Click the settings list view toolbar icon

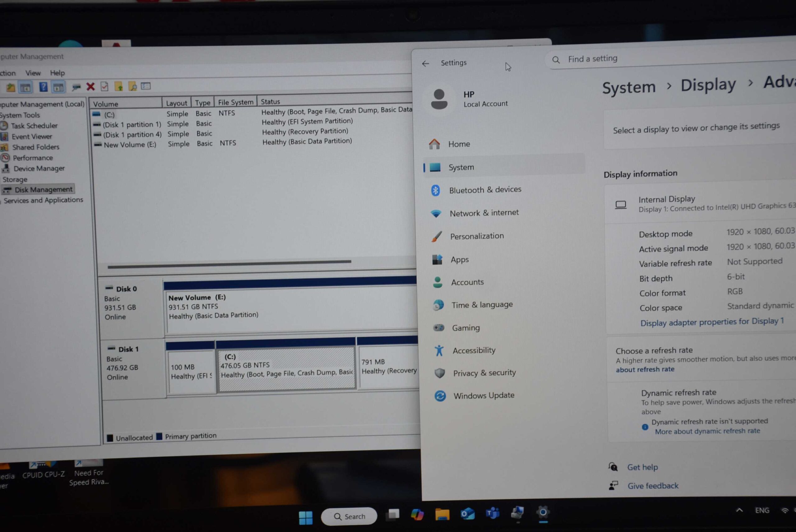tap(146, 86)
